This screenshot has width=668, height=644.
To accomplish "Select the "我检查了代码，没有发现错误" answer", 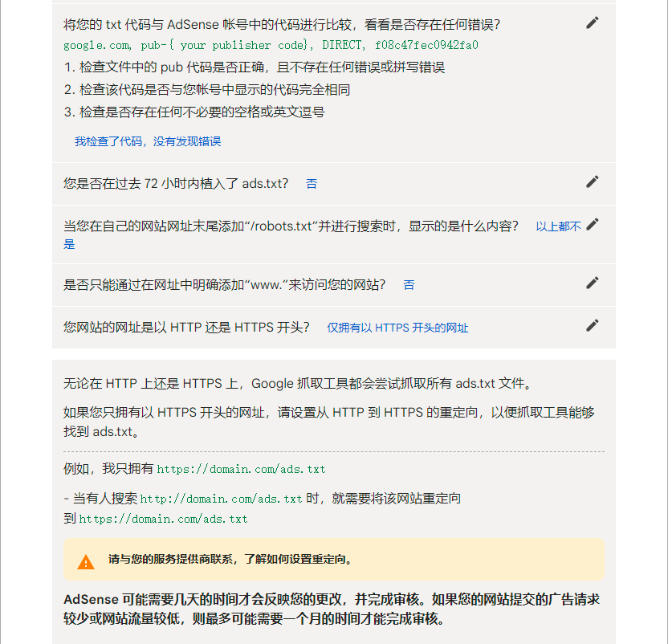I will pos(149,141).
